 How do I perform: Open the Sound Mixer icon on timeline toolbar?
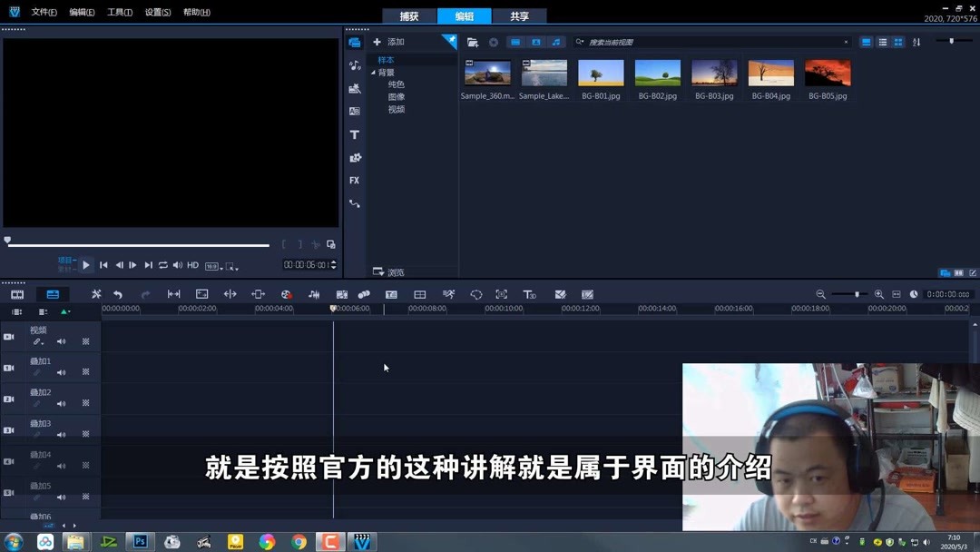click(315, 293)
